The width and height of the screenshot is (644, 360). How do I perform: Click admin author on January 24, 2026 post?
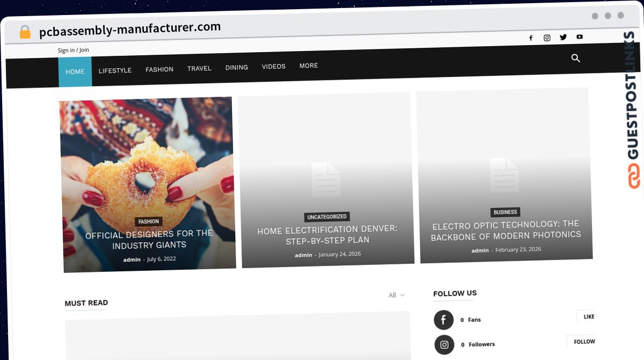click(303, 255)
